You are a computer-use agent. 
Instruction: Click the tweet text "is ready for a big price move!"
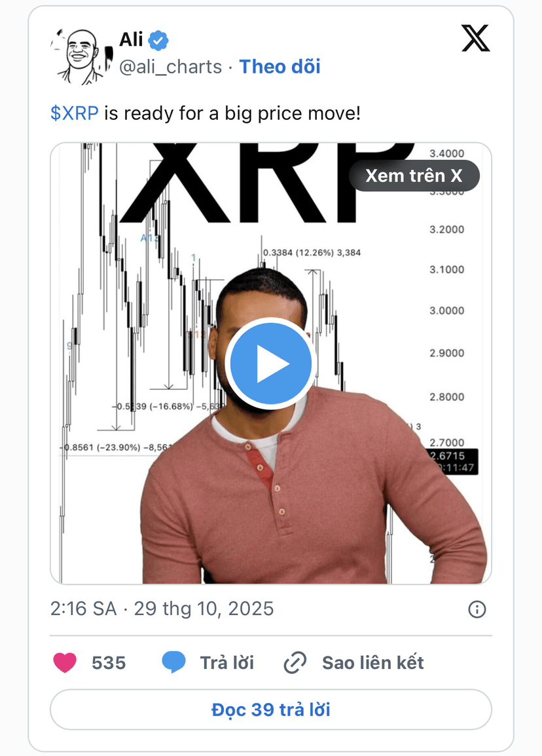click(x=232, y=113)
